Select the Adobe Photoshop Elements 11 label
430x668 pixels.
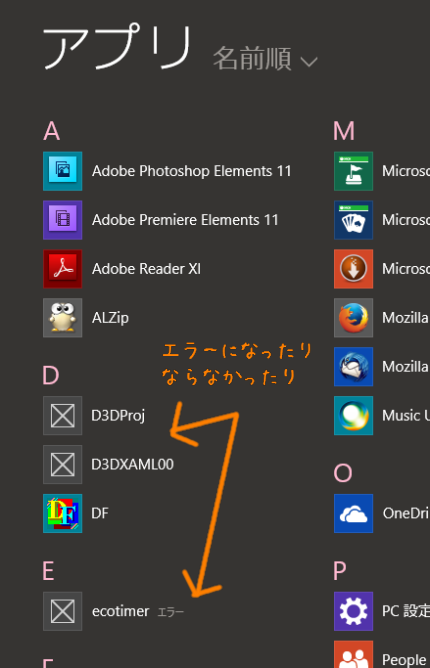click(x=192, y=171)
